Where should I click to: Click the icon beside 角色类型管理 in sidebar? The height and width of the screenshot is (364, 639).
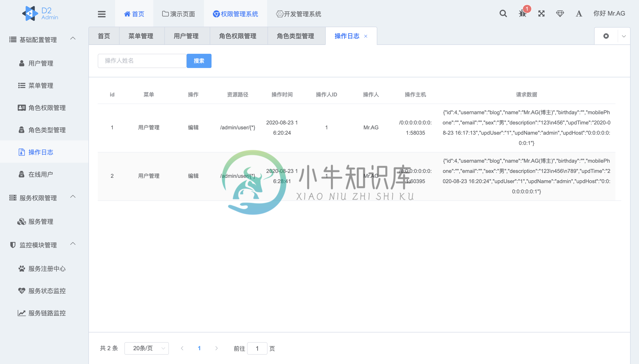pyautogui.click(x=22, y=130)
